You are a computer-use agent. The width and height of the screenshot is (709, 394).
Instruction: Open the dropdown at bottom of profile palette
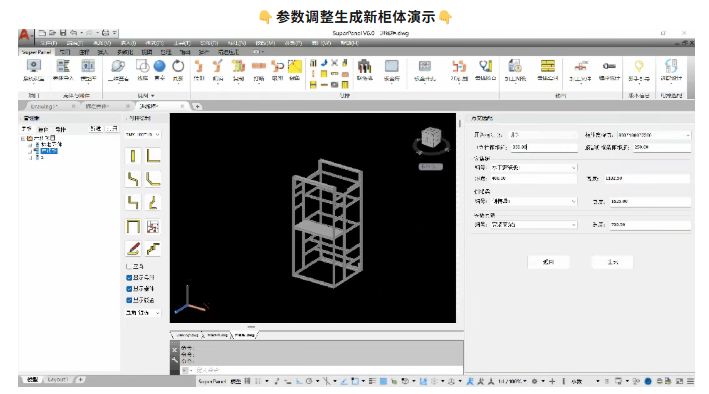pyautogui.click(x=142, y=313)
